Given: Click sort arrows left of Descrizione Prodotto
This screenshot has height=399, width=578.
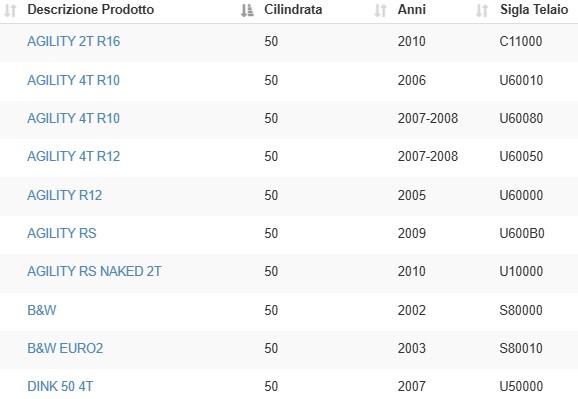Looking at the screenshot, I should point(10,11).
